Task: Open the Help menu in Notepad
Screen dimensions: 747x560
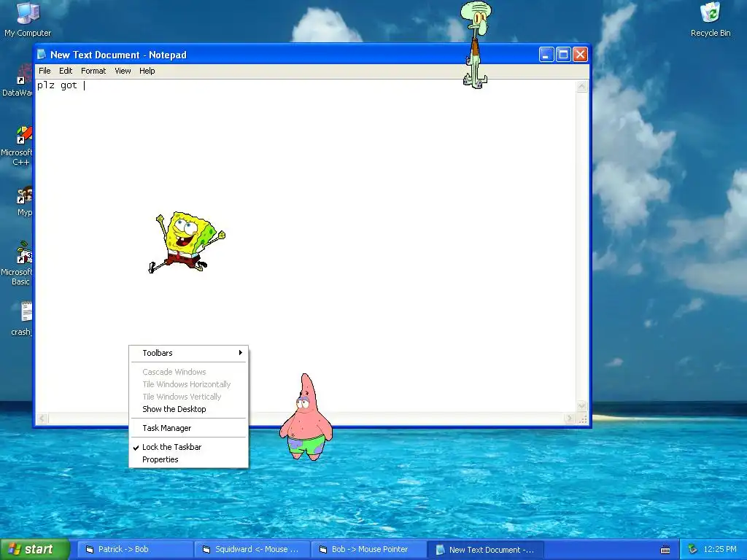Action: pos(147,71)
